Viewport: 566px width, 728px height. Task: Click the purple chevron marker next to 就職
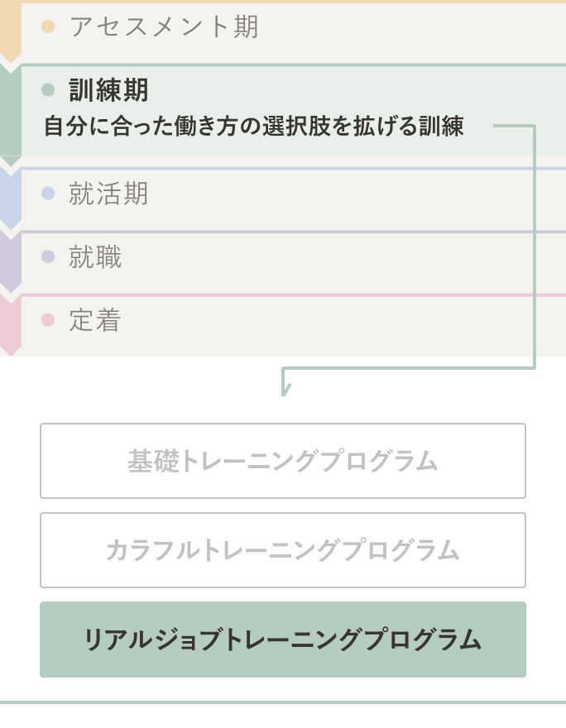[11, 262]
